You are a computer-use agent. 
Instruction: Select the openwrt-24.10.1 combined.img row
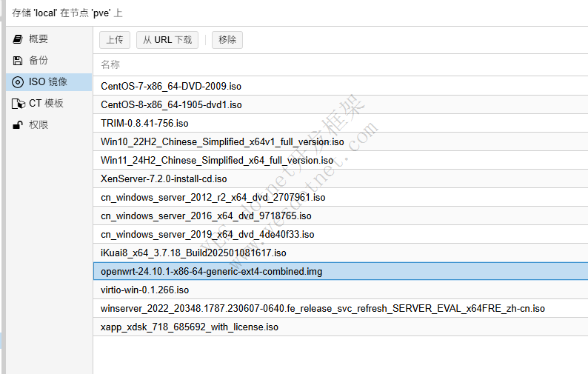[x=341, y=271]
